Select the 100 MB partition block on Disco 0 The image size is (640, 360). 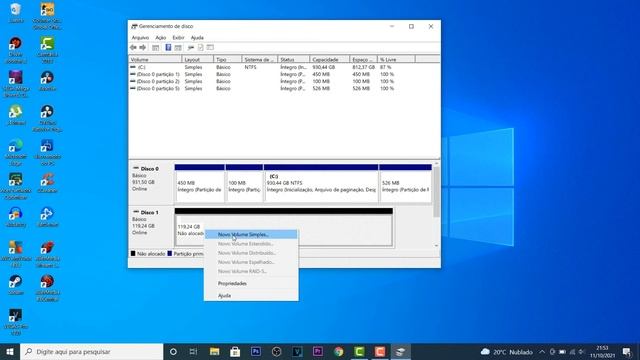click(244, 183)
